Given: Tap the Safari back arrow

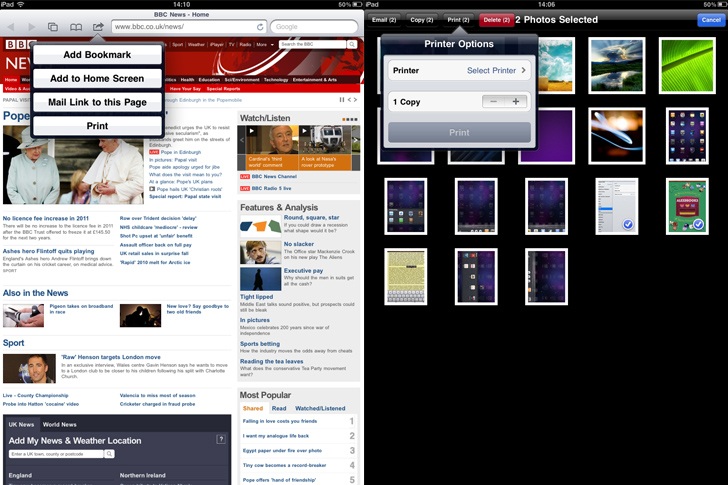Looking at the screenshot, I should pos(11,27).
